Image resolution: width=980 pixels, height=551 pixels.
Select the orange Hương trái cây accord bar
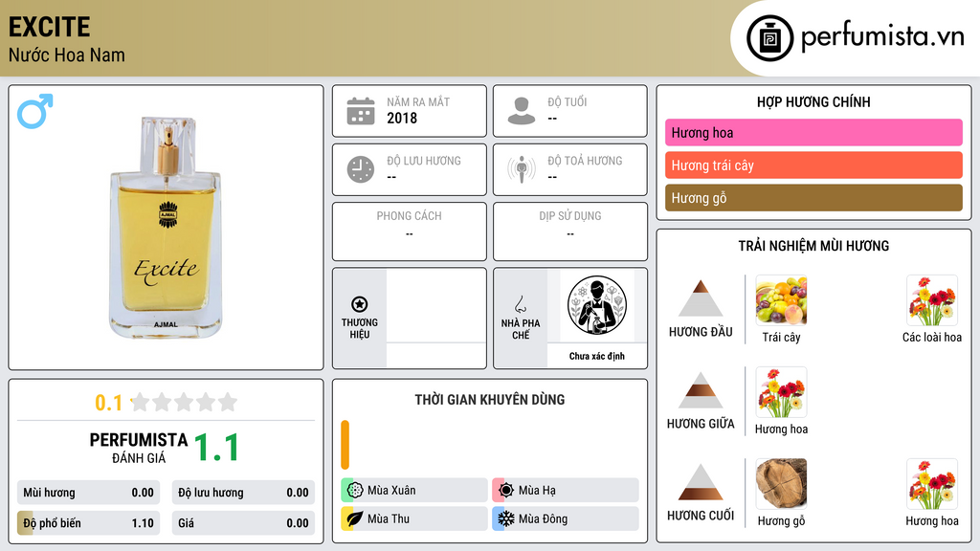click(813, 165)
